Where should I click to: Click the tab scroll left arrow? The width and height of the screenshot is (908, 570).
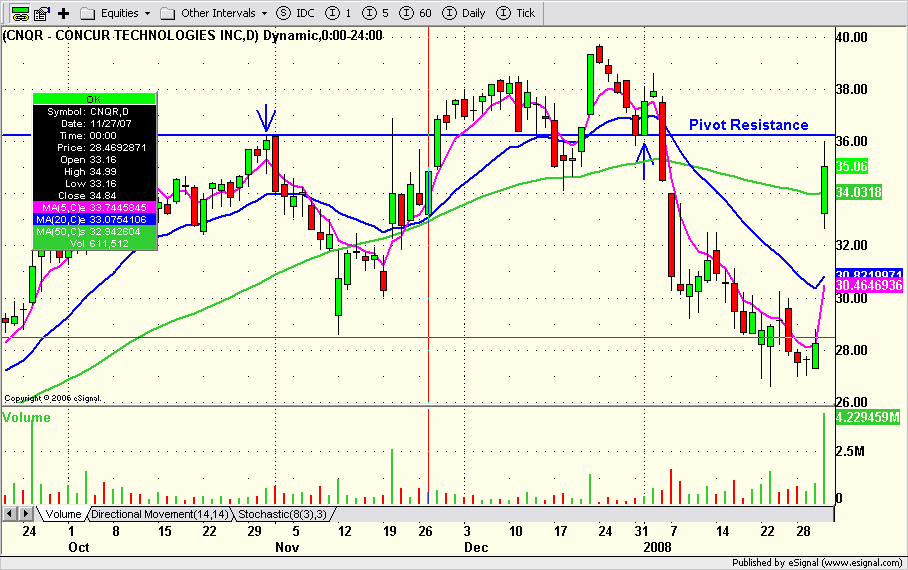pyautogui.click(x=9, y=513)
